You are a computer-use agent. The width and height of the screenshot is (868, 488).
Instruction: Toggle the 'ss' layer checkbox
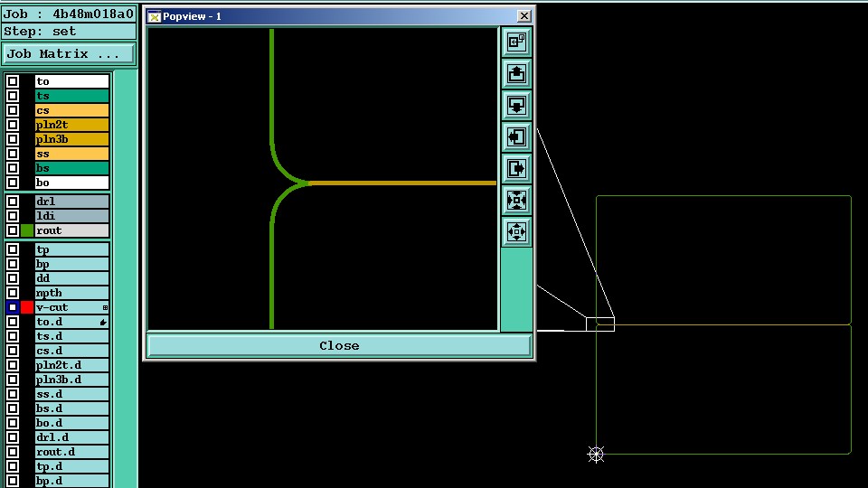tap(13, 154)
